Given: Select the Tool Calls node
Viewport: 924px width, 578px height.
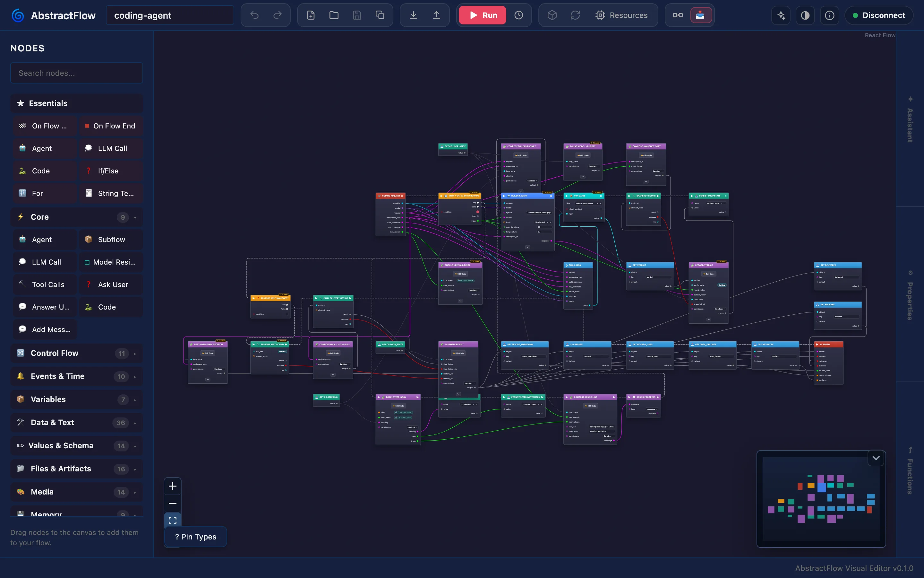Looking at the screenshot, I should point(45,285).
